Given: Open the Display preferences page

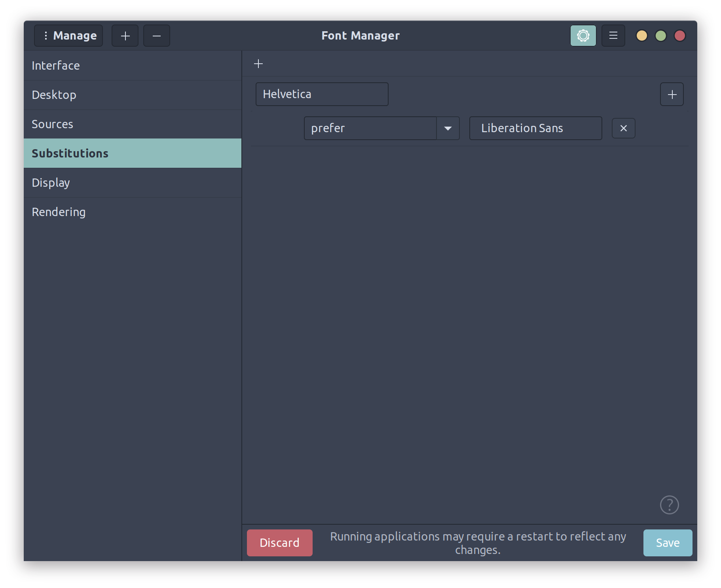Looking at the screenshot, I should tap(133, 183).
